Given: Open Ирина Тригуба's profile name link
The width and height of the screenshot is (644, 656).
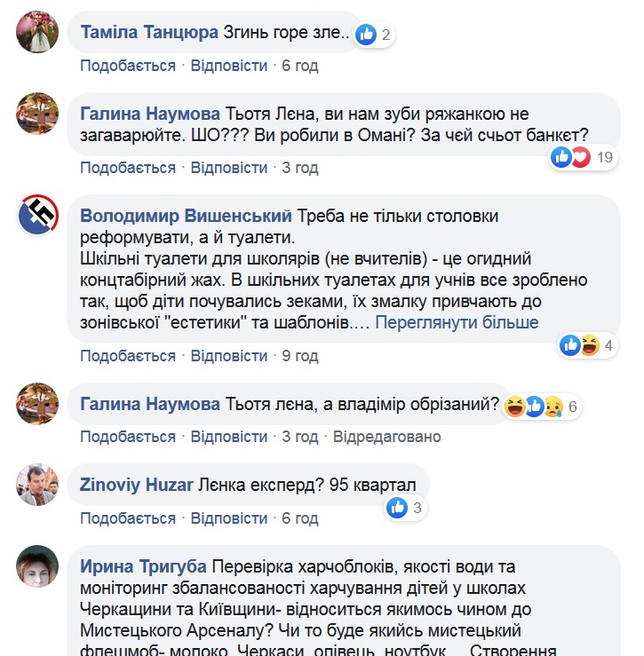Looking at the screenshot, I should click(143, 566).
